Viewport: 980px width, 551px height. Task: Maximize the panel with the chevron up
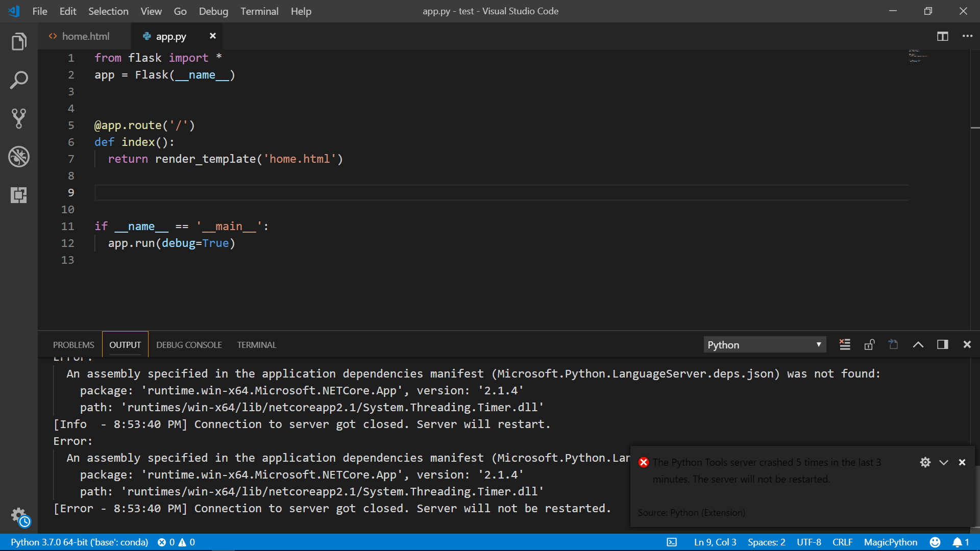coord(918,344)
